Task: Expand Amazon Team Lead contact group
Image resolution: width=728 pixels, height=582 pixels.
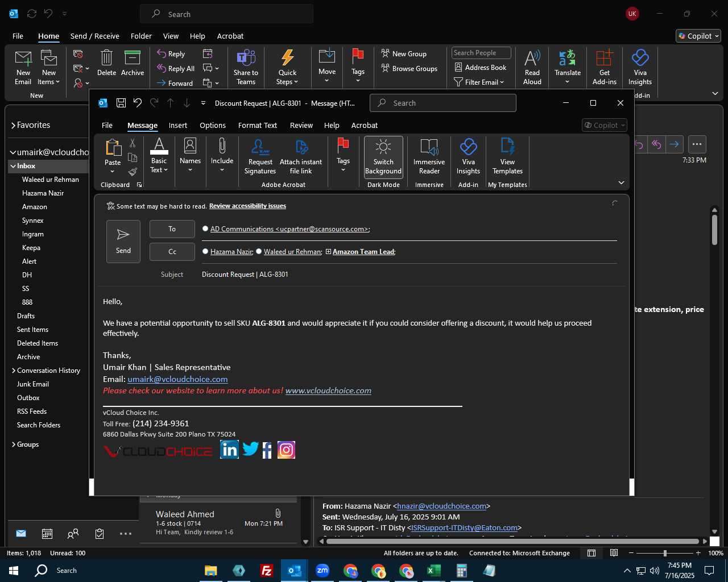Action: click(328, 252)
